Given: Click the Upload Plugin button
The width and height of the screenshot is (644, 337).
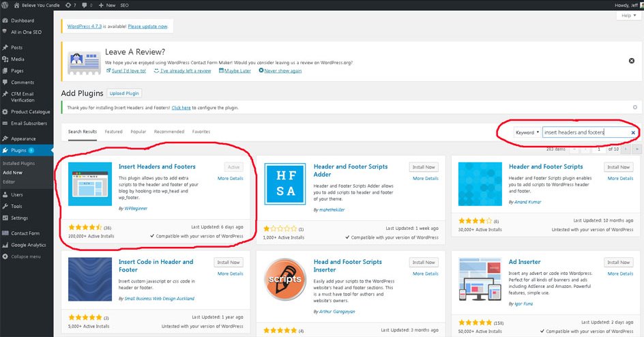Looking at the screenshot, I should tap(124, 93).
